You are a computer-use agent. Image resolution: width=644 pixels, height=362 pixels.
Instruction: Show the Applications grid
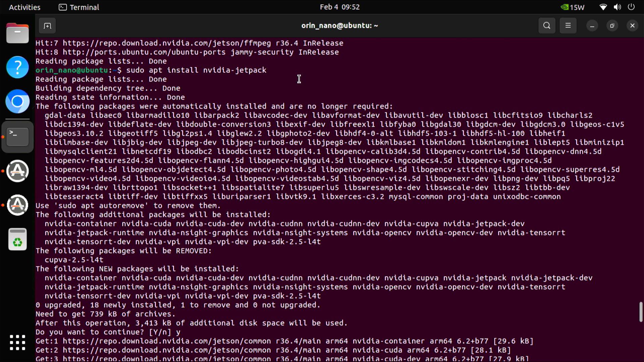(x=17, y=342)
